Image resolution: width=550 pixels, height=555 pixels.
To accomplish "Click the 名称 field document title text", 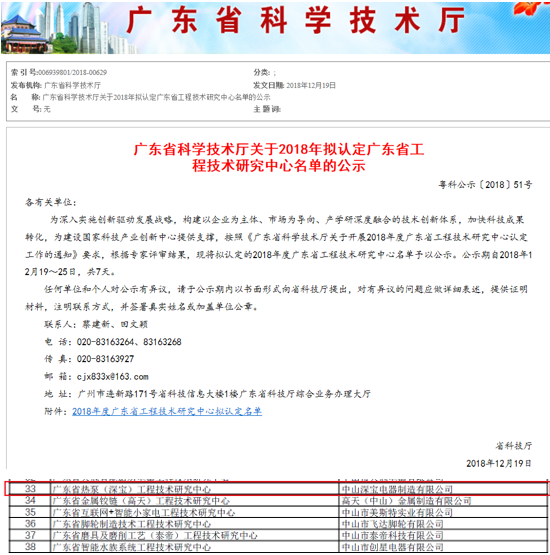I will point(156,97).
